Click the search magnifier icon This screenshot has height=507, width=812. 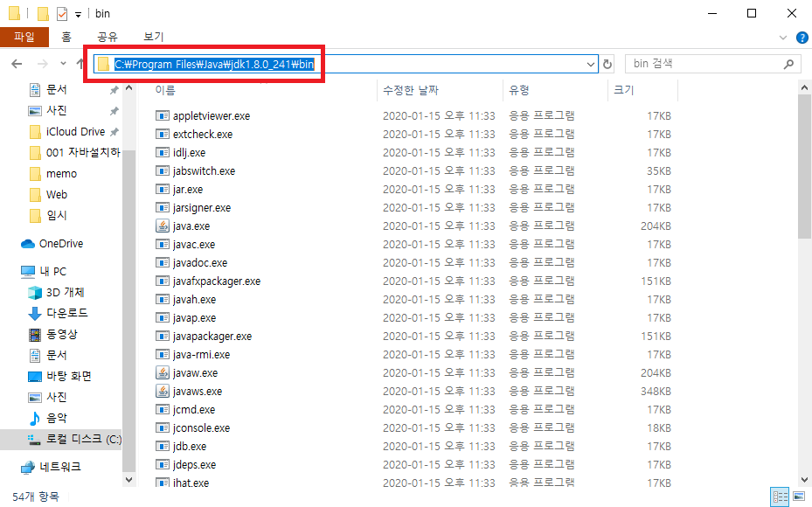(x=788, y=64)
